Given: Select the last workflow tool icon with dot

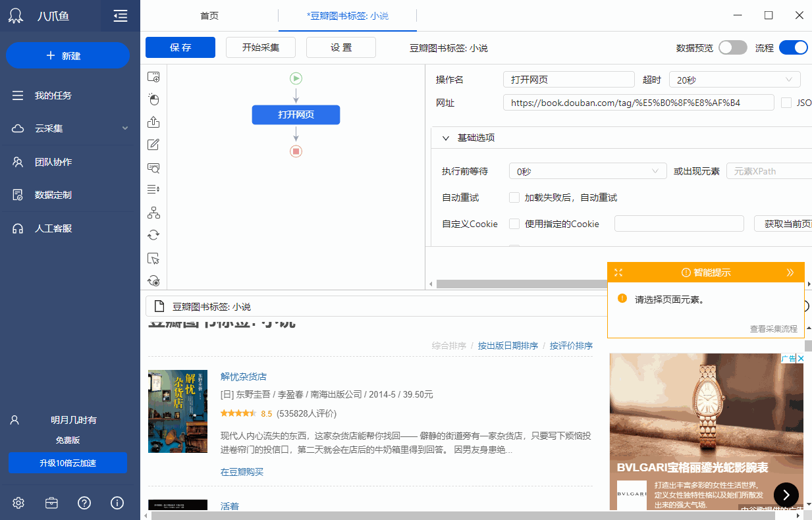Looking at the screenshot, I should [x=153, y=280].
